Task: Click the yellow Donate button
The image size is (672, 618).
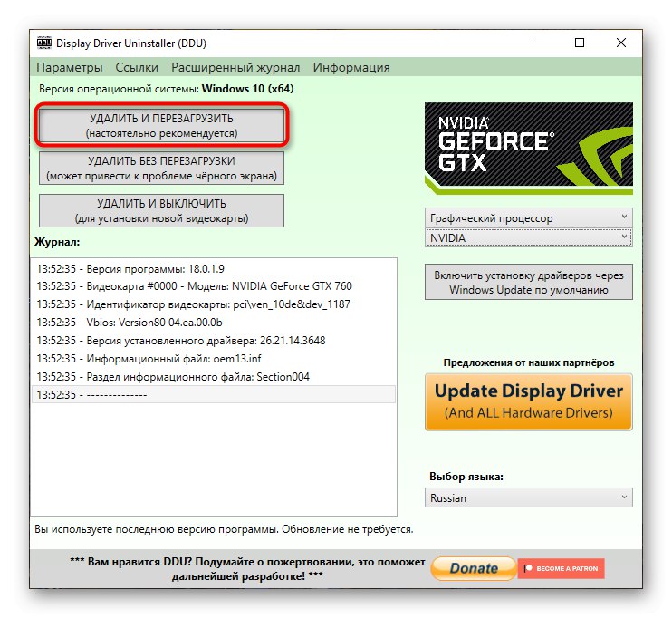Action: [x=473, y=568]
